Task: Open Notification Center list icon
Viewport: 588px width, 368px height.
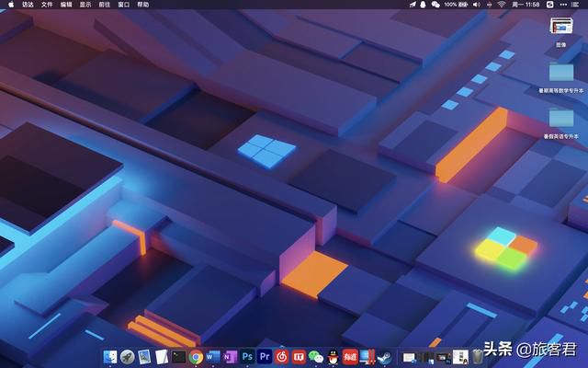Action: coord(575,5)
